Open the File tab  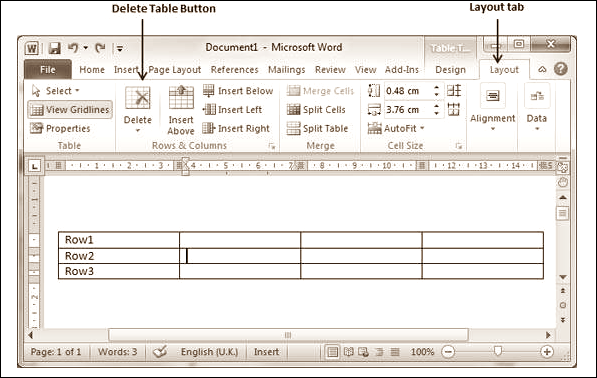point(48,70)
